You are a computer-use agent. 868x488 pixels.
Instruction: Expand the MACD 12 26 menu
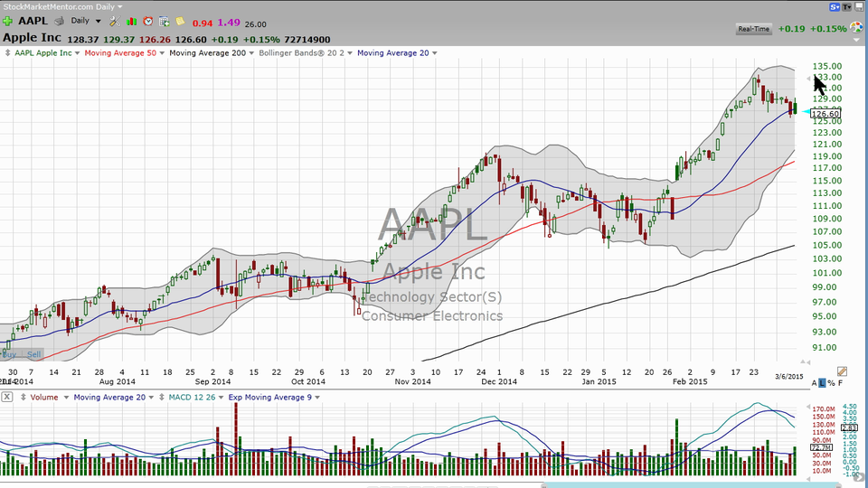[x=221, y=398]
